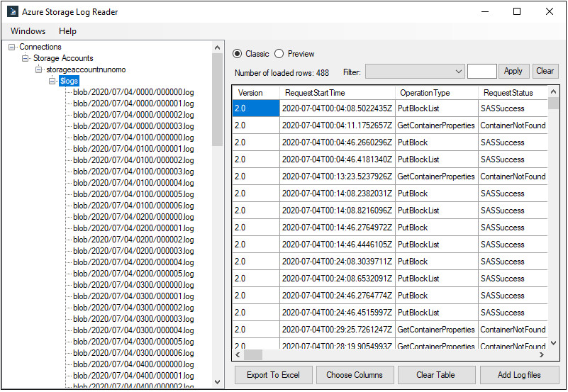
Task: Click the filter value text box
Action: [x=481, y=72]
